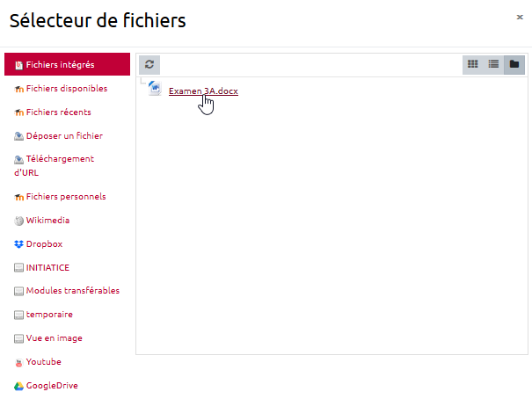This screenshot has height=399, width=532.
Task: Click the Word document icon for Examen 3A
Action: 156,89
